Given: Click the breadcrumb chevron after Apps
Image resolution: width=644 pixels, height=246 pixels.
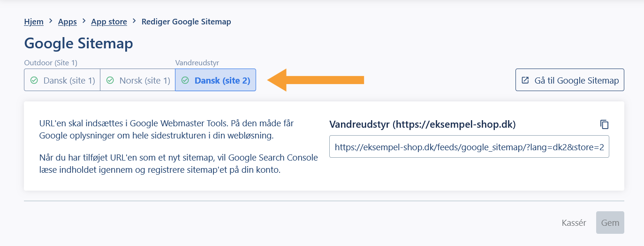Looking at the screenshot, I should click(84, 21).
